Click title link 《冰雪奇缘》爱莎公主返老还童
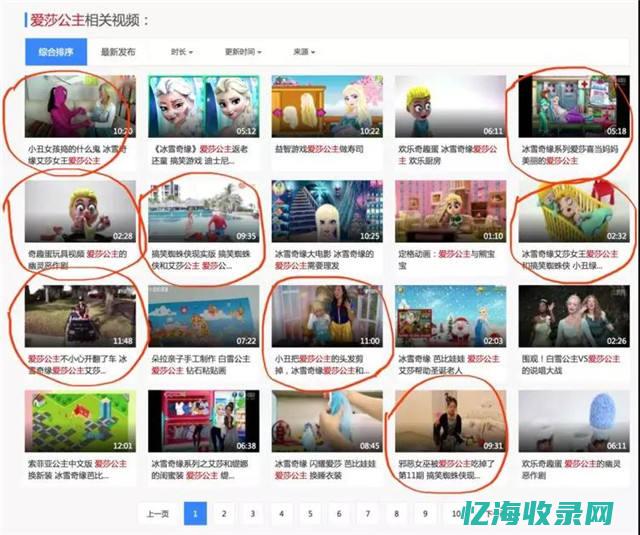640x535 pixels. click(200, 155)
